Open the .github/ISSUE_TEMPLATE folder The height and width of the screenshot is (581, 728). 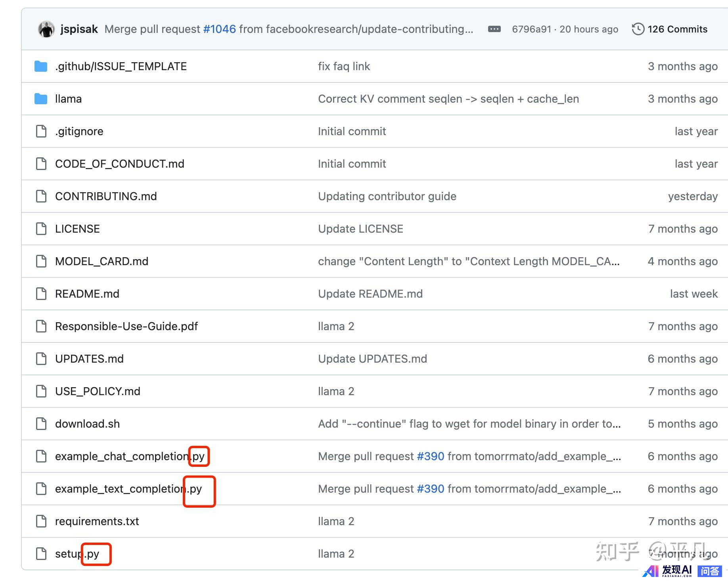pyautogui.click(x=121, y=66)
